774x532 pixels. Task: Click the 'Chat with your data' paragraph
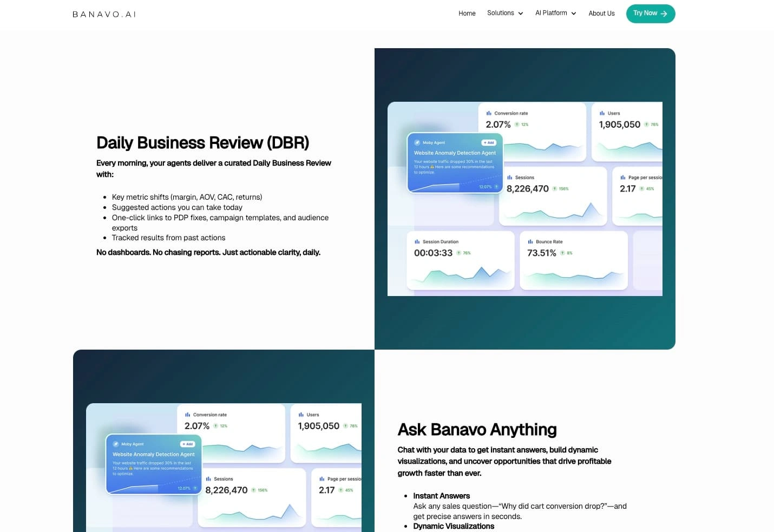[x=504, y=461]
